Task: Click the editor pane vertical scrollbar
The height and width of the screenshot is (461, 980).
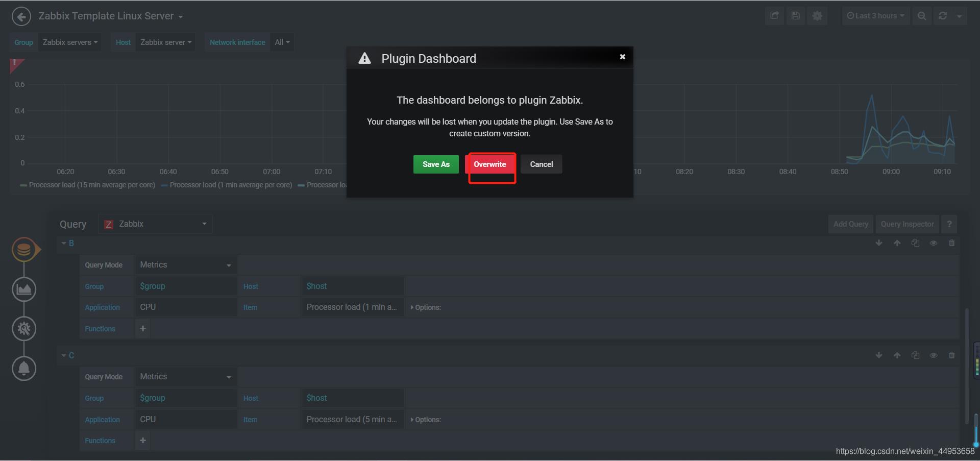Action: 967,366
